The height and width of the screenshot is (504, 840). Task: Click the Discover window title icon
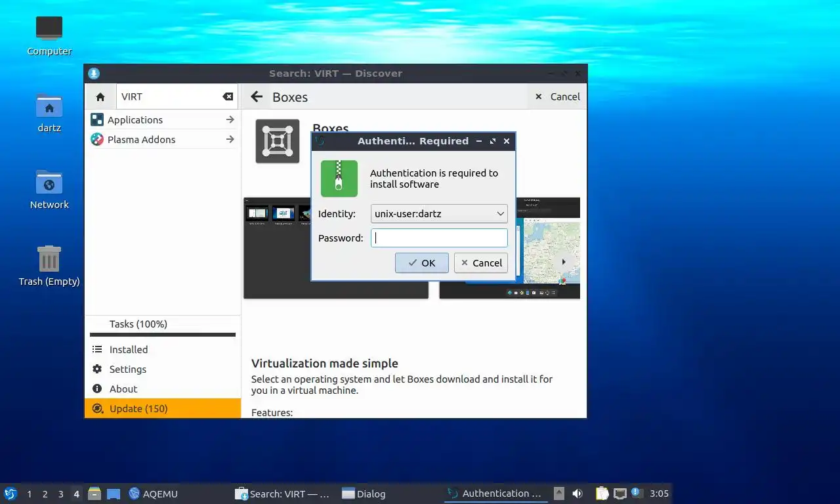click(x=94, y=73)
